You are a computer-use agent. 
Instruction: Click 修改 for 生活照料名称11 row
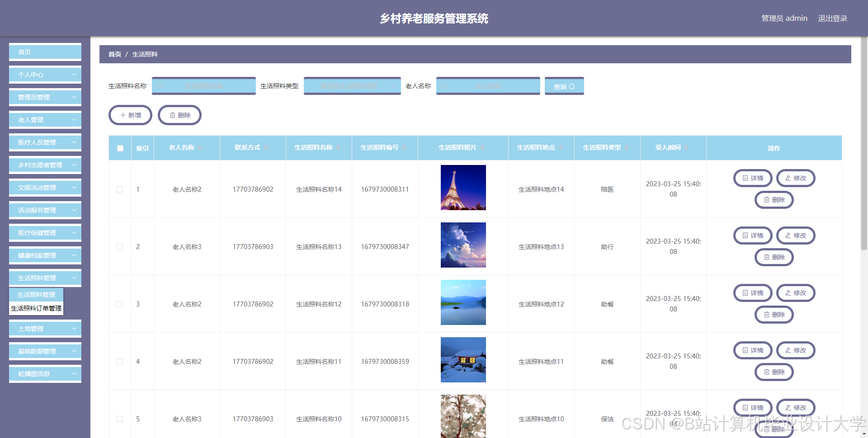[x=796, y=350]
